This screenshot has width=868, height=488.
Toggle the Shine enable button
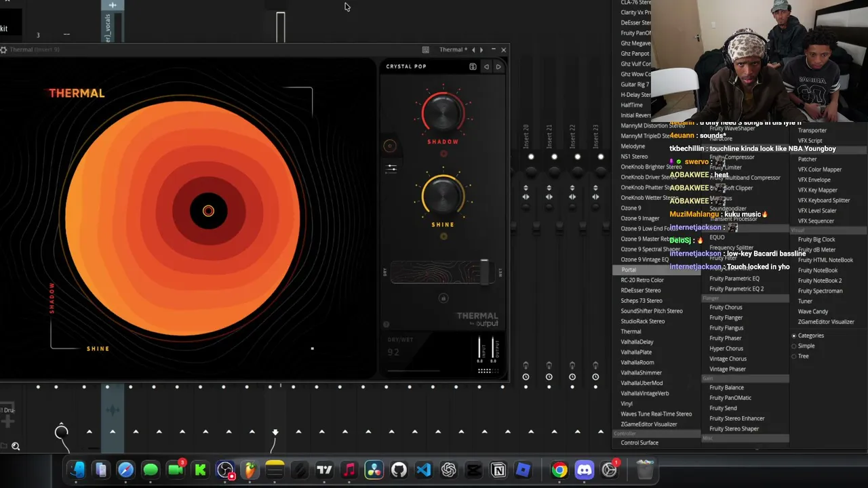tap(443, 237)
